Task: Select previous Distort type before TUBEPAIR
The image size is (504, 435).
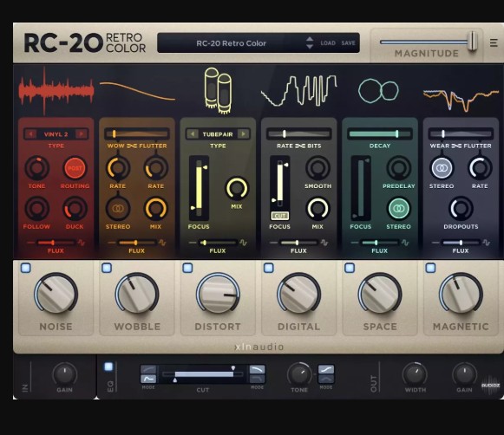Action: click(x=193, y=133)
